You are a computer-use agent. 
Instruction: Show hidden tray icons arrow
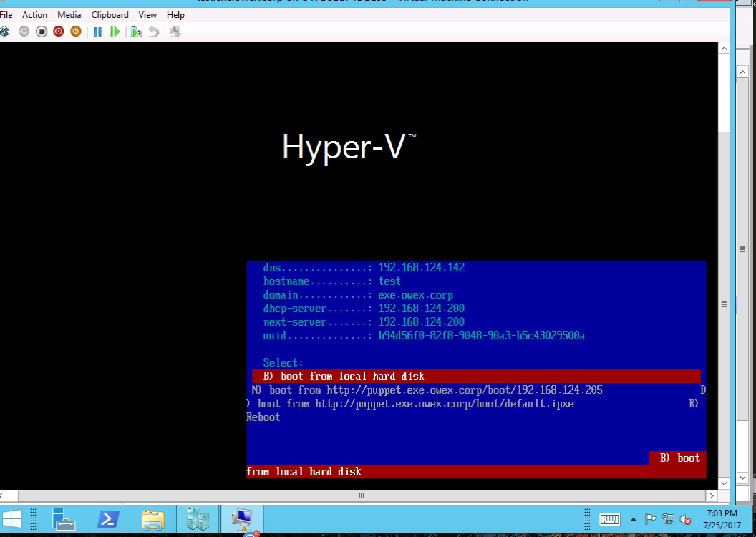633,519
